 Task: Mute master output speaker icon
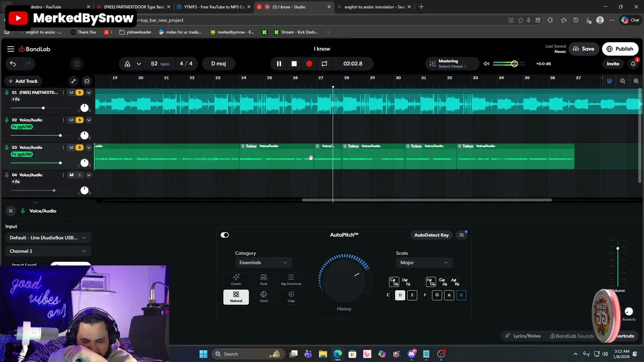(x=486, y=64)
